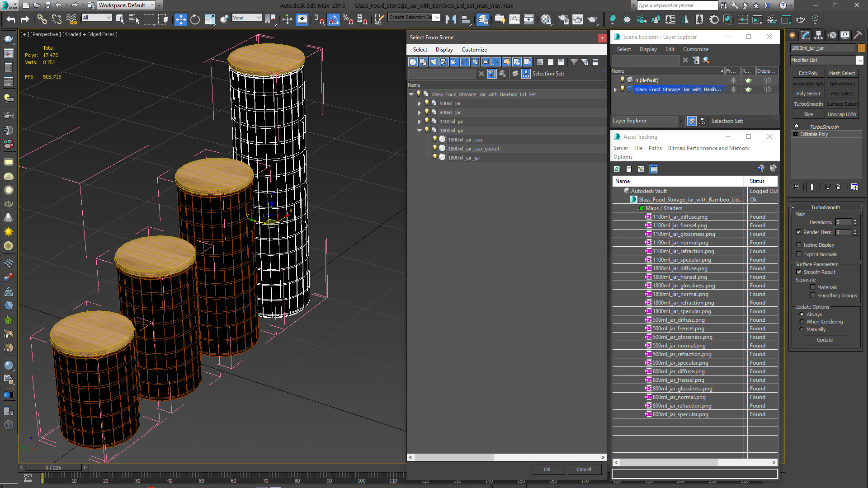The image size is (868, 488).
Task: Toggle visibility bulb of 0 (default) layer
Action: click(x=622, y=80)
